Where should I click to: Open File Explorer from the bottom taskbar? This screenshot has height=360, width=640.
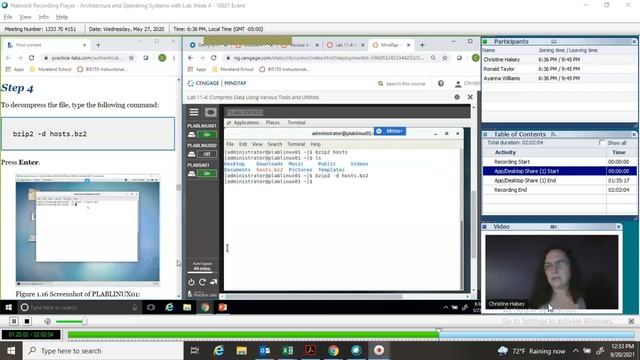click(242, 351)
